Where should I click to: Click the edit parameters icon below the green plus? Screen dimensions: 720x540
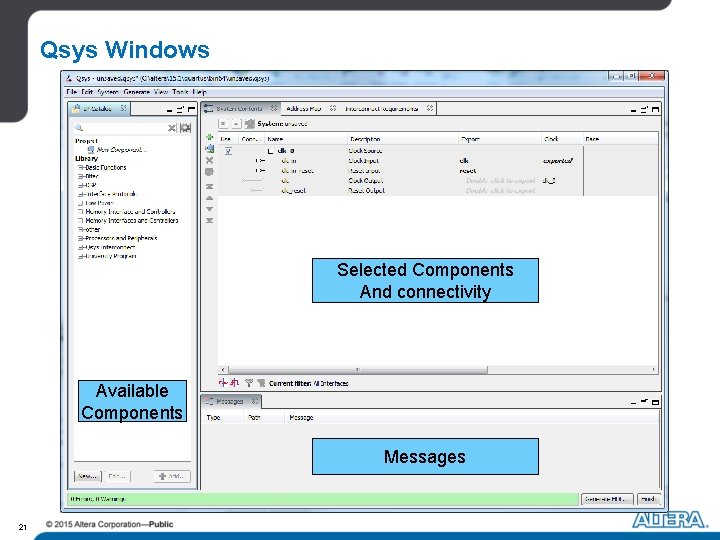pos(209,148)
